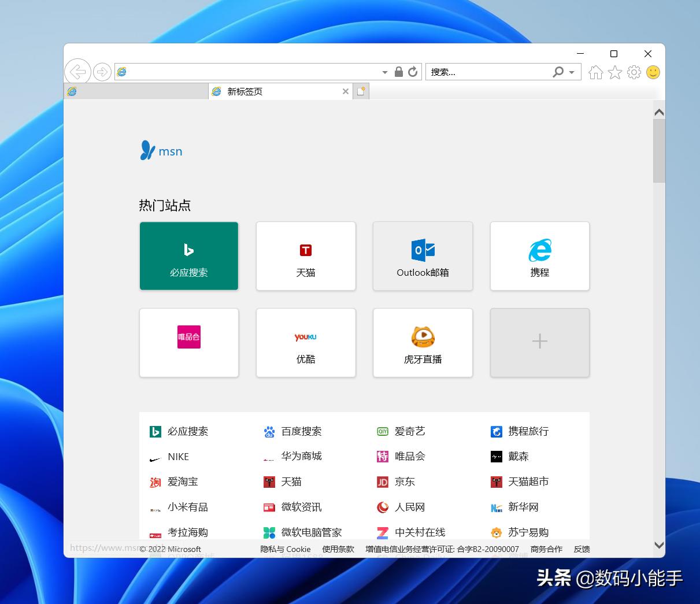
Task: Open the 隐私与 Cookie link
Action: [285, 549]
